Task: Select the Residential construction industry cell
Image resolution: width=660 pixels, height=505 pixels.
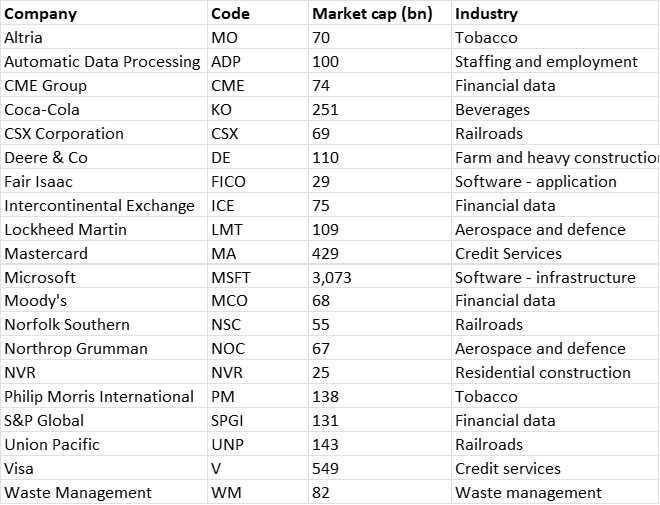Action: click(542, 372)
